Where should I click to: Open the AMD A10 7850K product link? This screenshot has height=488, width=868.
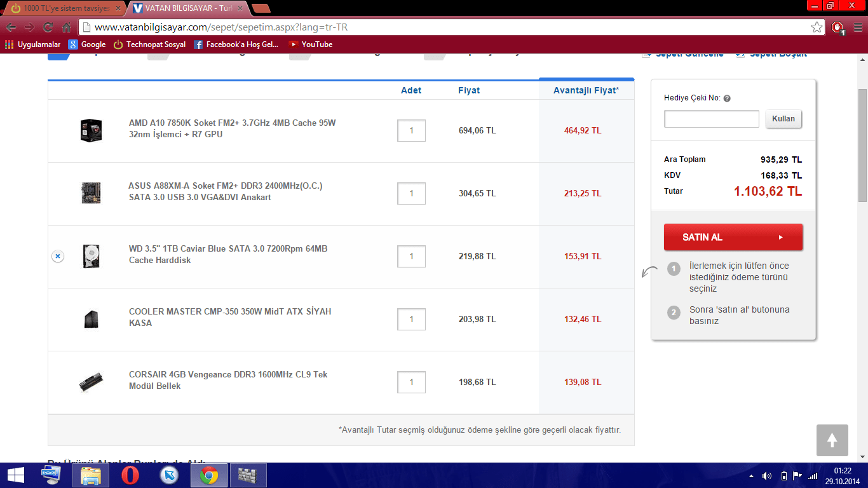(232, 128)
